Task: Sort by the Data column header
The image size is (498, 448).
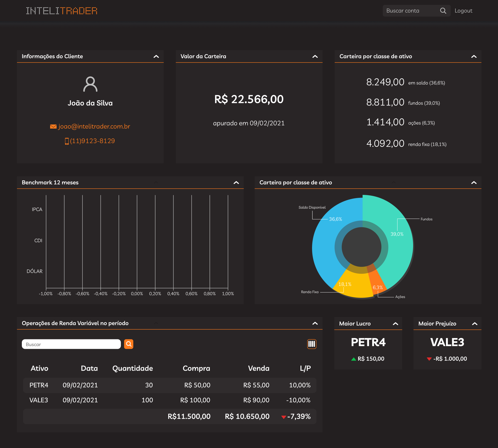Action: [89, 368]
